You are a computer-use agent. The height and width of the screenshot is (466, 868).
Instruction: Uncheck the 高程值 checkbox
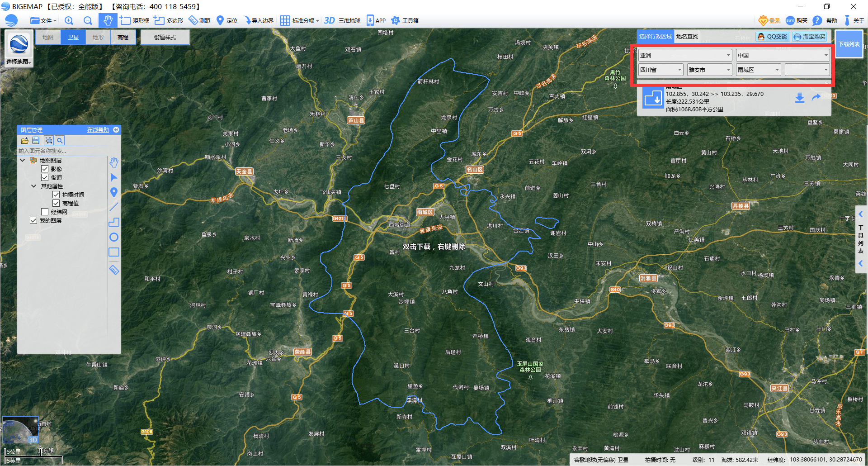tap(56, 203)
